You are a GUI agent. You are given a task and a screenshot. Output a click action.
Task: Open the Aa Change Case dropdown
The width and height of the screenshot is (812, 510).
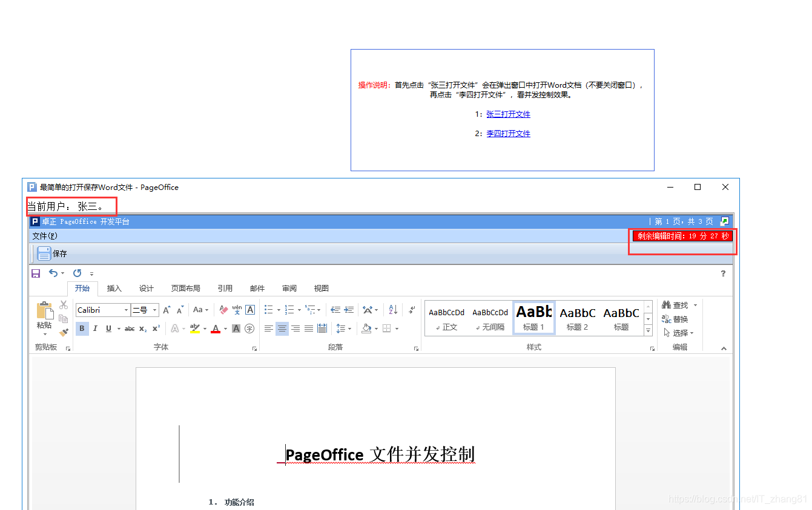200,310
